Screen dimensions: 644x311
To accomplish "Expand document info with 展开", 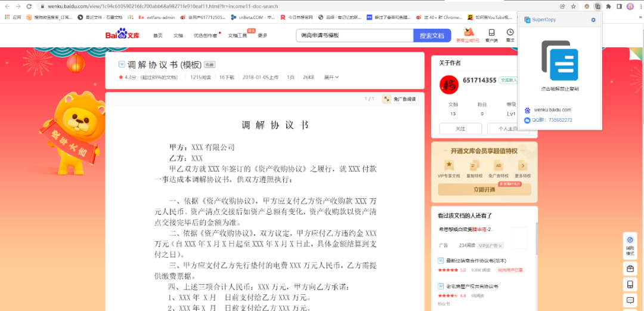I will pyautogui.click(x=332, y=77).
